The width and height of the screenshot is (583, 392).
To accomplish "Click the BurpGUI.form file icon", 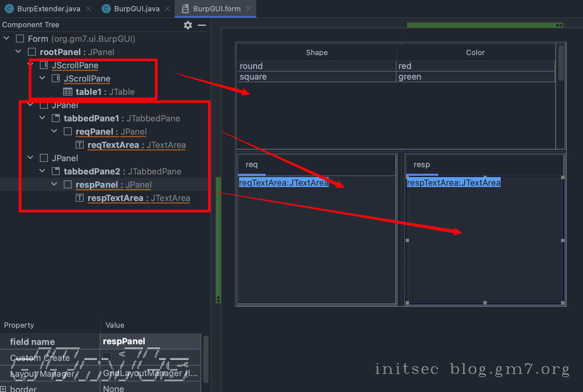I will (185, 9).
